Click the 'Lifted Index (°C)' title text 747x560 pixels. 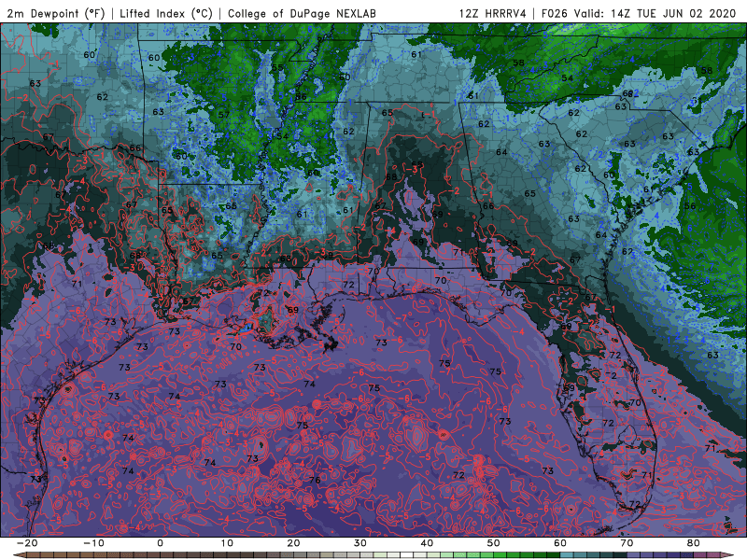[166, 13]
